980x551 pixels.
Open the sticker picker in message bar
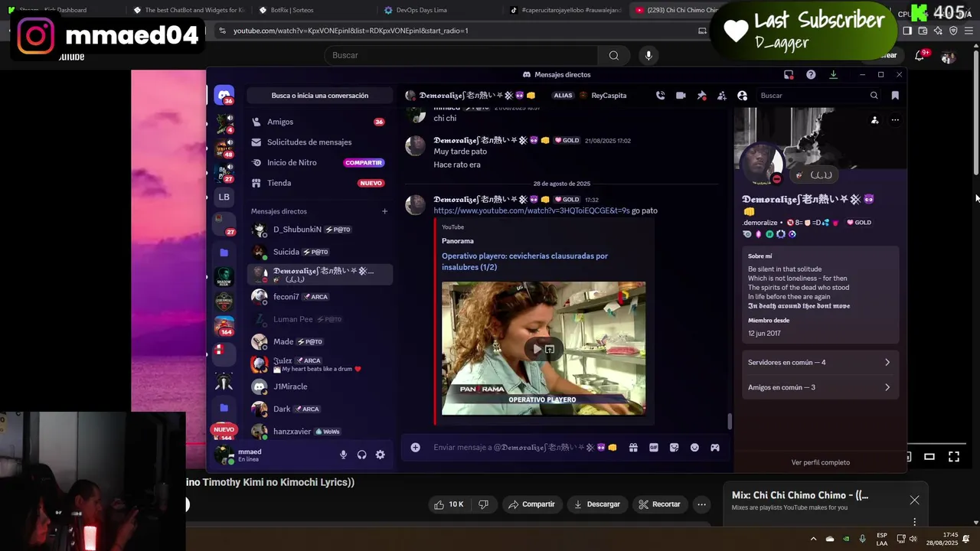[x=674, y=448]
